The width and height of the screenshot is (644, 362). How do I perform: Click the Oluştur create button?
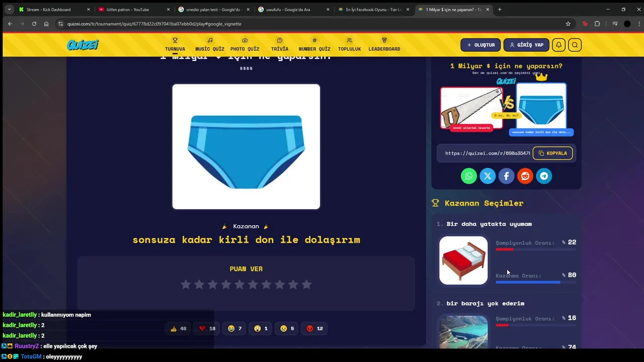tap(480, 45)
